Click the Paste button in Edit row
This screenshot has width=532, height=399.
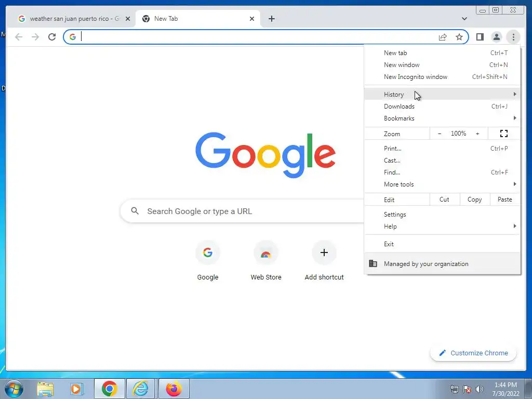pyautogui.click(x=505, y=199)
